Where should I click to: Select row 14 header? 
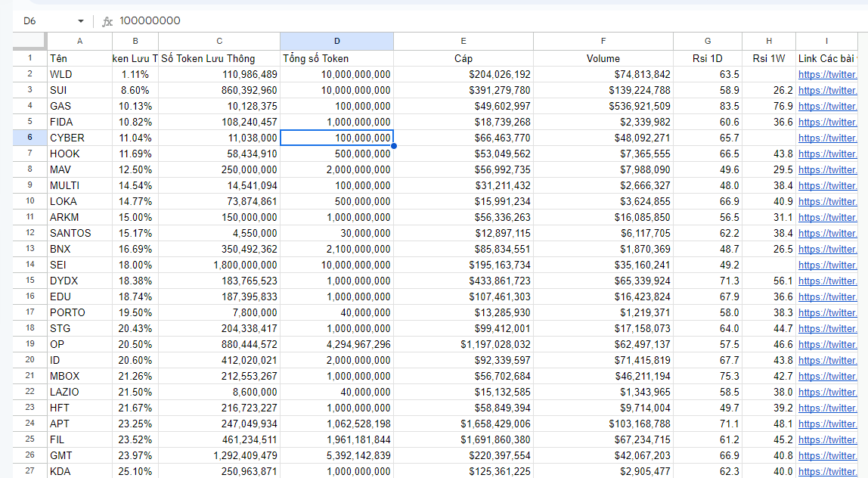pyautogui.click(x=30, y=265)
